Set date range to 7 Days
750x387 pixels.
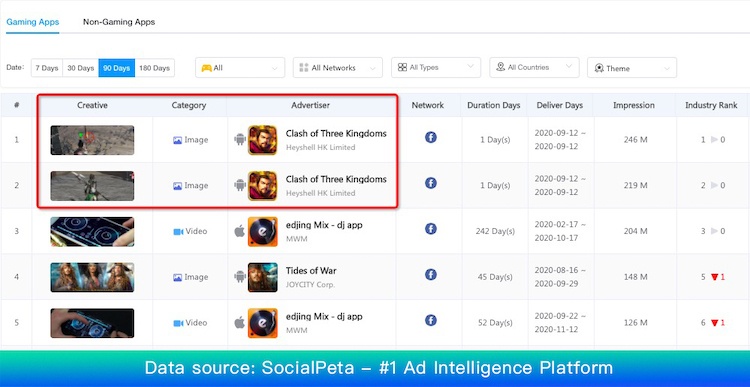click(x=47, y=68)
